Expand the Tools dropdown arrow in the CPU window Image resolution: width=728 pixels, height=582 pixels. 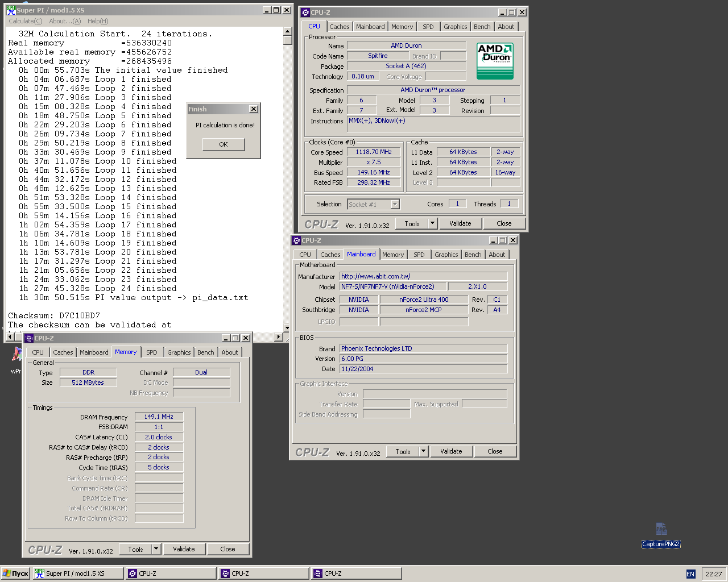[x=432, y=224]
